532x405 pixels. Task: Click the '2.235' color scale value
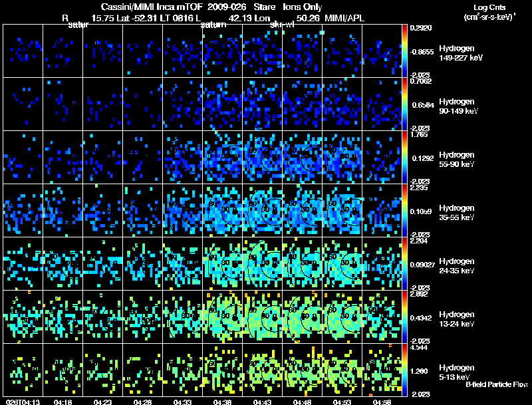[419, 188]
